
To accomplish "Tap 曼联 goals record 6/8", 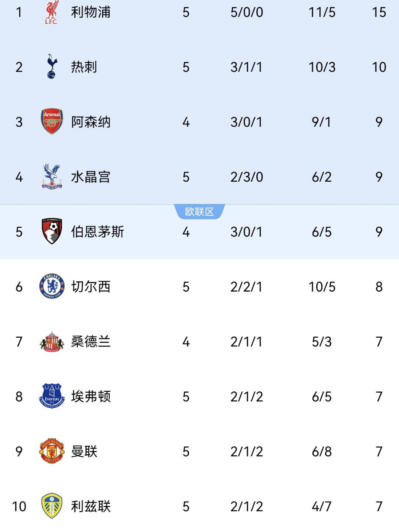I will click(322, 451).
